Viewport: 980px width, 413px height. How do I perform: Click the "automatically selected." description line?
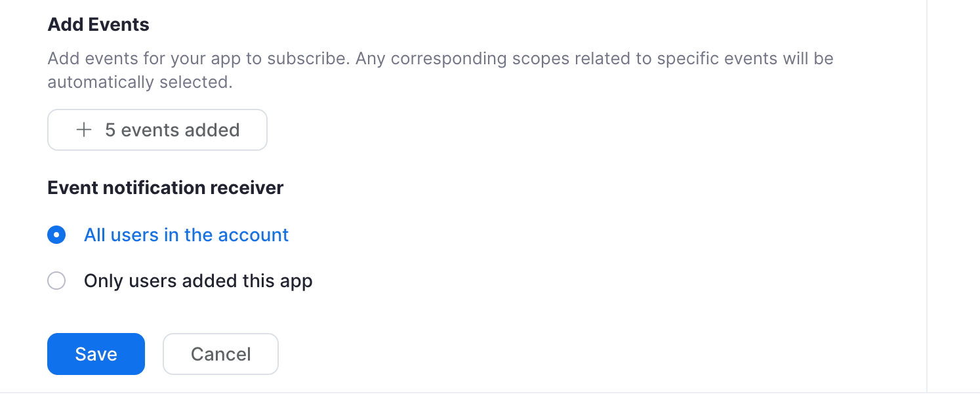pyautogui.click(x=140, y=83)
